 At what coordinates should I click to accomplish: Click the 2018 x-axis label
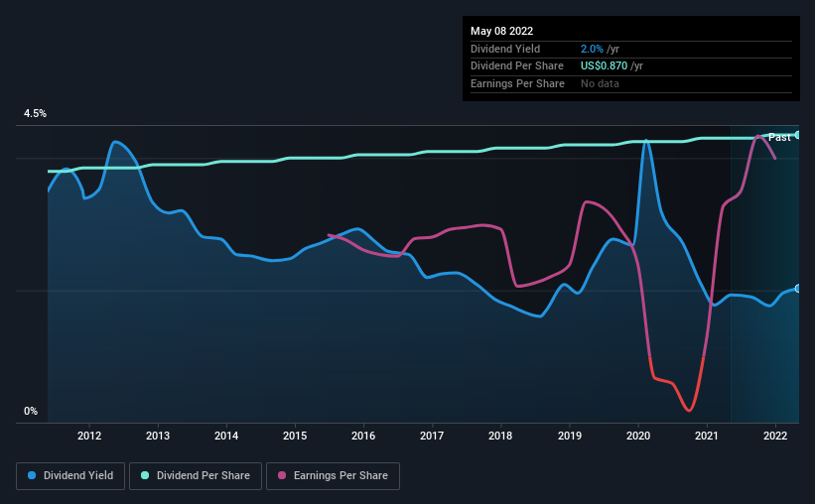click(x=500, y=436)
